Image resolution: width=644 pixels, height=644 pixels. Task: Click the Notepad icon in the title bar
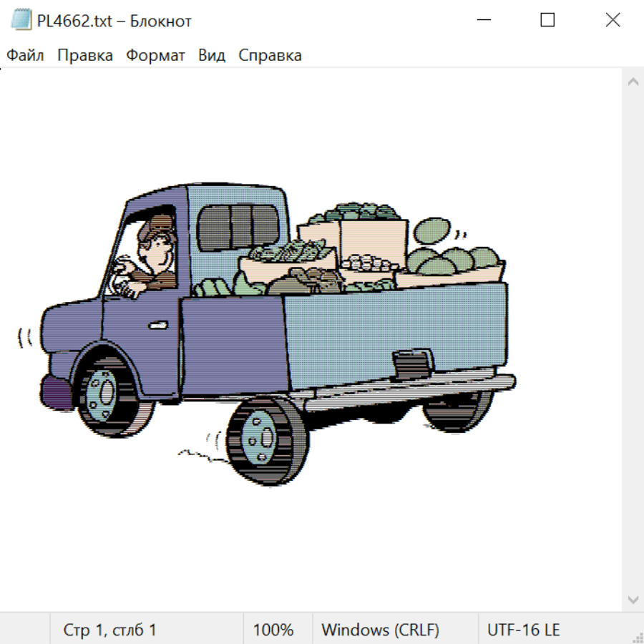point(21,21)
